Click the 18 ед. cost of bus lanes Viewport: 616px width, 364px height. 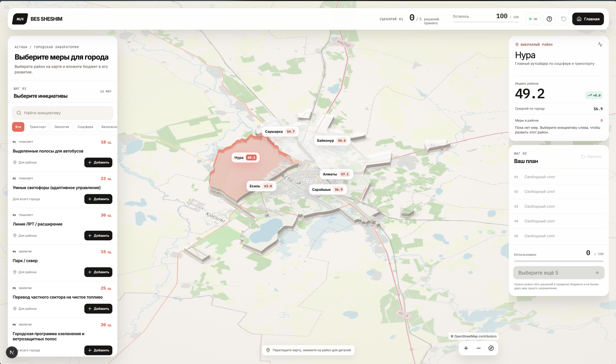click(106, 142)
